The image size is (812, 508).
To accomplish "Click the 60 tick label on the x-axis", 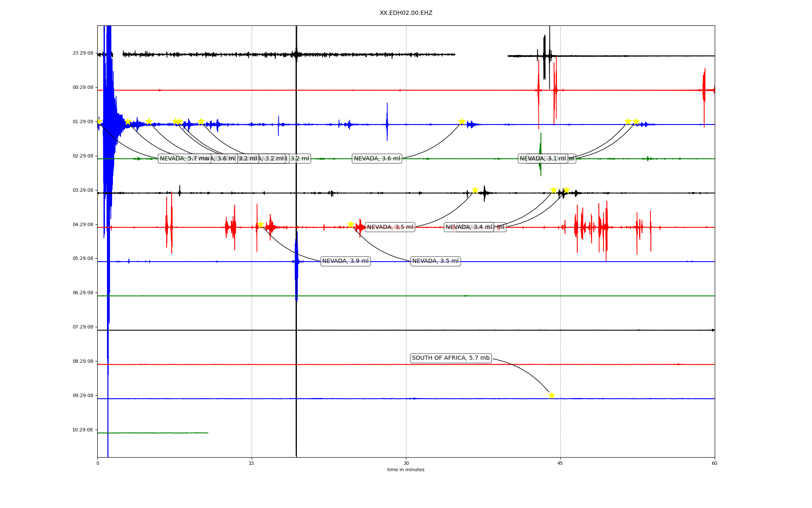I will pyautogui.click(x=714, y=463).
